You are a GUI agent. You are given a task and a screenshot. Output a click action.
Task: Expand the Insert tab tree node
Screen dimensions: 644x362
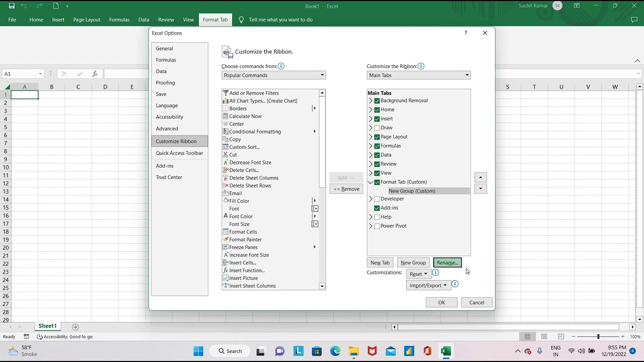371,119
